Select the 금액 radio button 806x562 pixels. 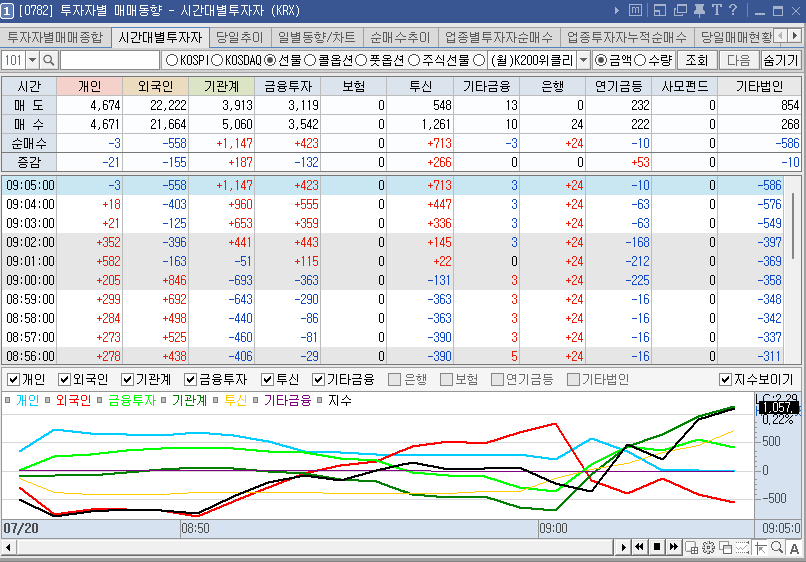coord(600,61)
